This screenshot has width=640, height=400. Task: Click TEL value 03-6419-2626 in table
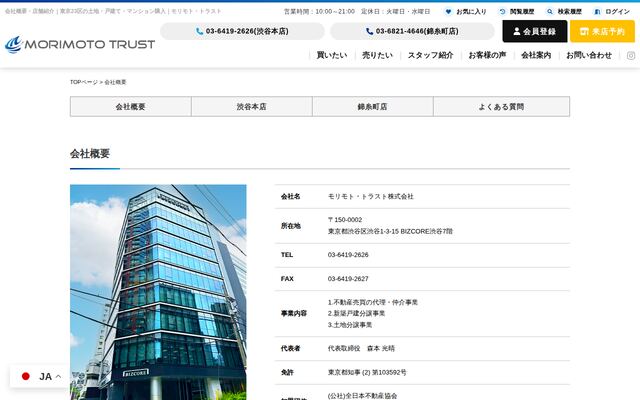(x=348, y=255)
